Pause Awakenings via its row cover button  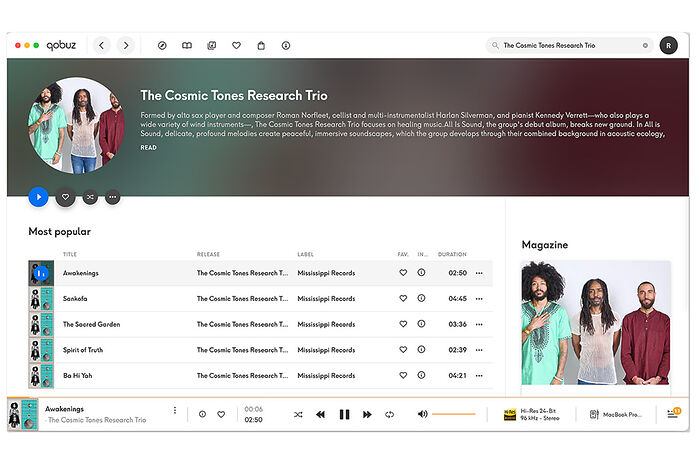41,273
